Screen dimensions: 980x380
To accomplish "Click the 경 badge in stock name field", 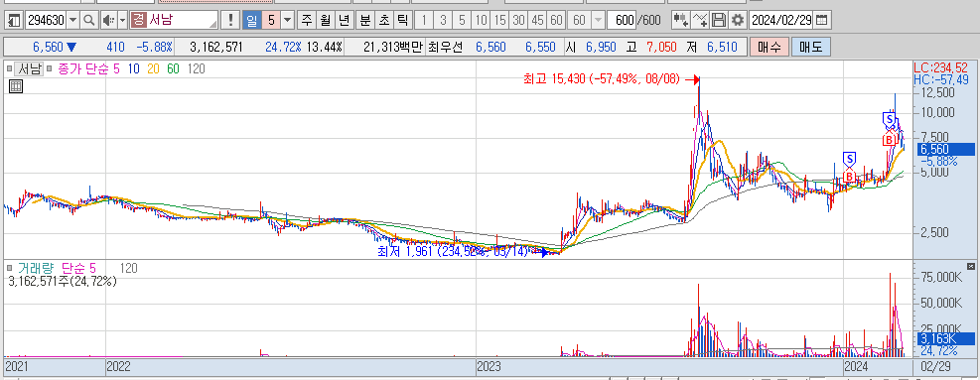I will [138, 20].
